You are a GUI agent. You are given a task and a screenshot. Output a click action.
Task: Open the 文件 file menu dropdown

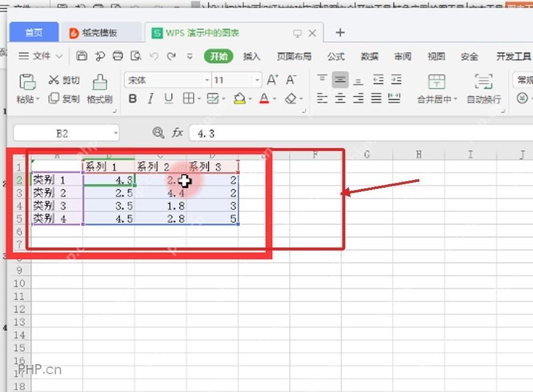pyautogui.click(x=41, y=56)
